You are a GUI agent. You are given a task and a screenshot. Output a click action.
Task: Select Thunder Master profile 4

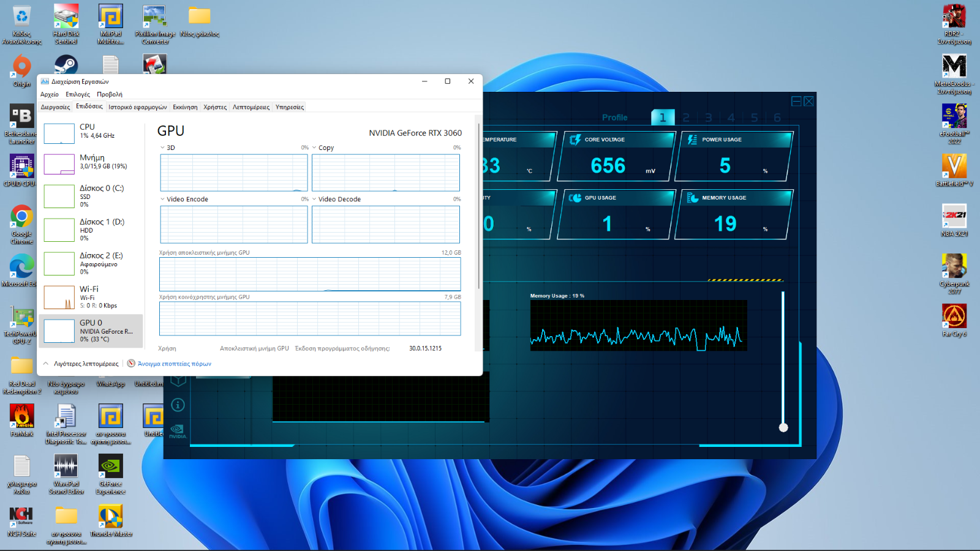(x=731, y=118)
